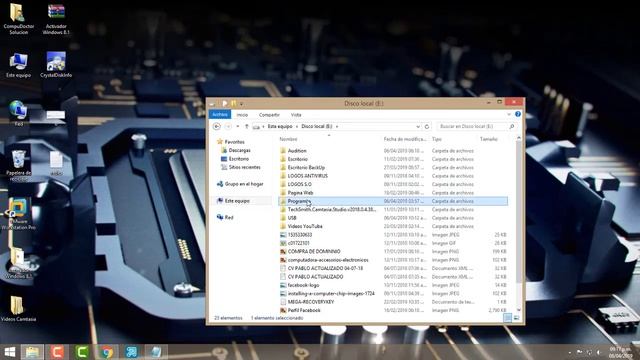
Task: Expand the address bar history dropdown
Action: 418,127
